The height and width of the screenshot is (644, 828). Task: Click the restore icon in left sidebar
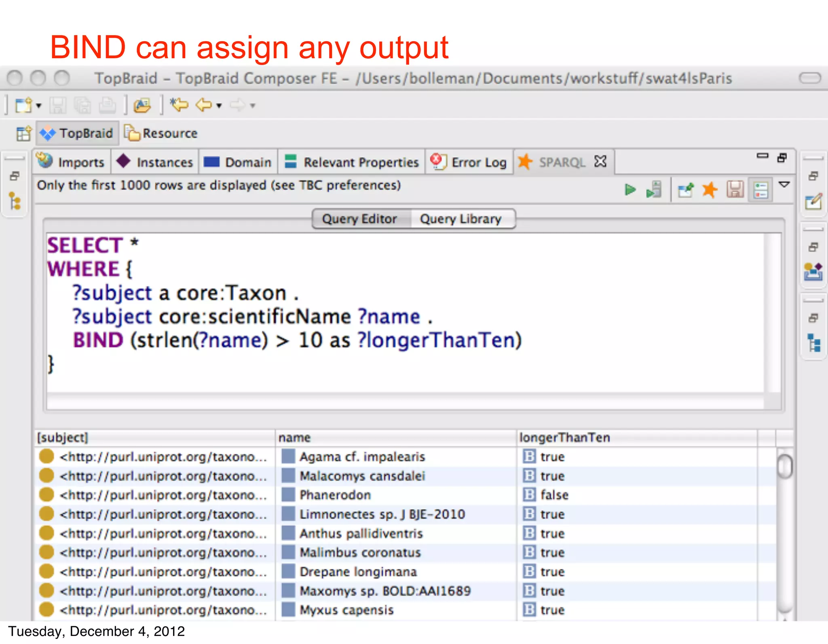15,176
